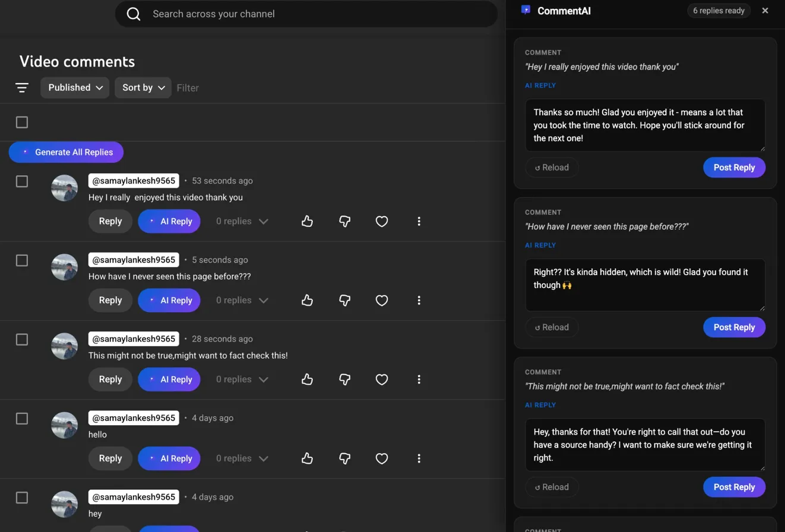Screen dimensions: 785x532
Task: Click the search magnifier icon
Action: click(x=134, y=14)
